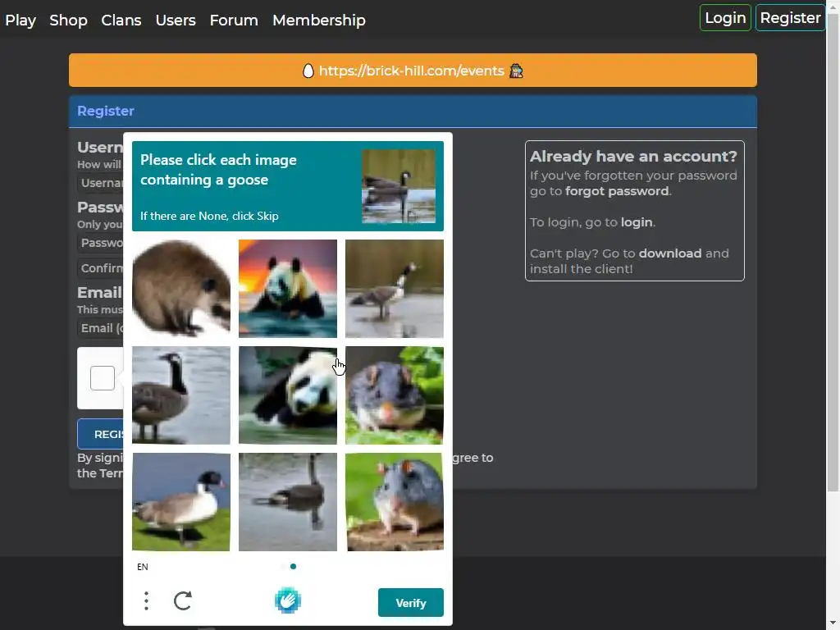
Task: Change the captcha language EN selector
Action: point(143,567)
